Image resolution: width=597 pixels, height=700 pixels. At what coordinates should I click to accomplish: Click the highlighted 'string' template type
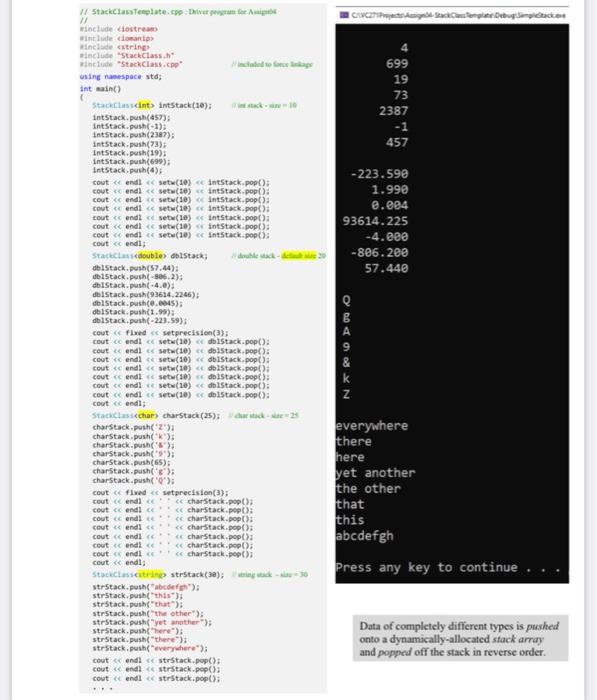(151, 575)
